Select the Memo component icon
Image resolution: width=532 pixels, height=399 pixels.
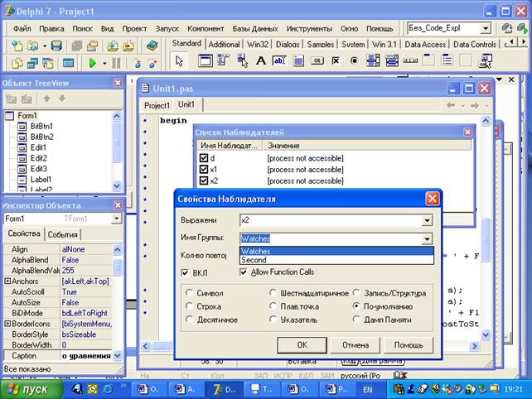298,61
